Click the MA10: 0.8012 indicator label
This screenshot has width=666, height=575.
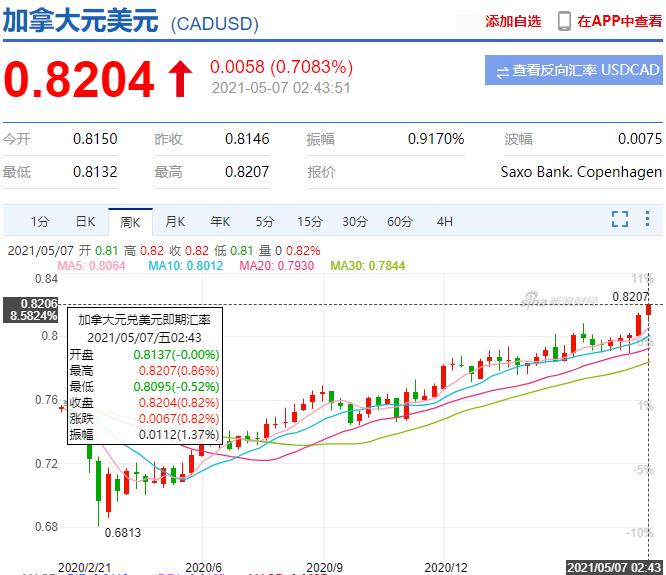click(186, 266)
